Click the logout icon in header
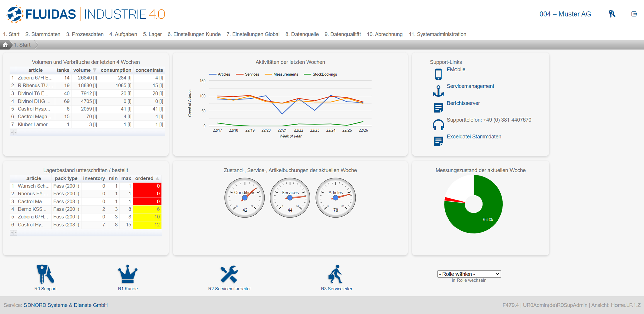This screenshot has width=644, height=314. tap(634, 14)
